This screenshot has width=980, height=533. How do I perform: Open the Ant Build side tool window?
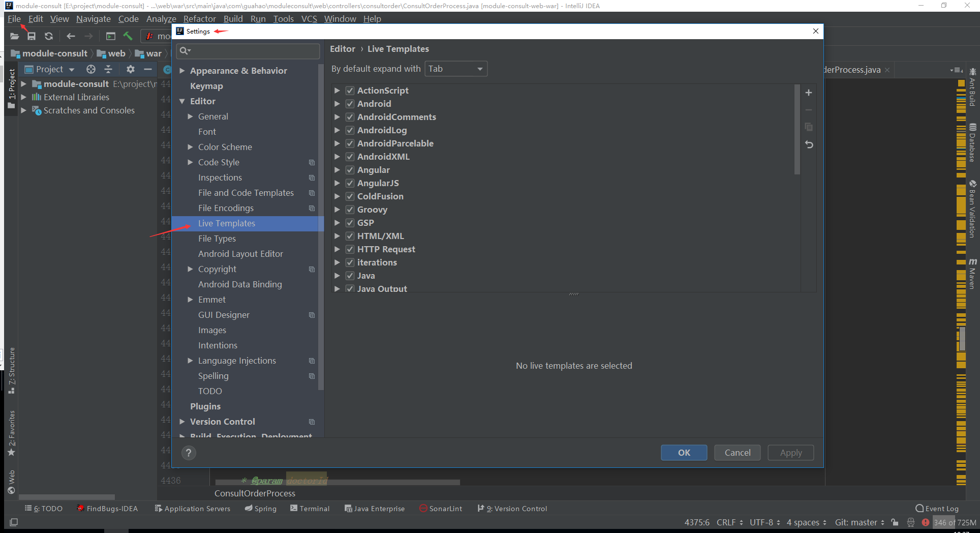972,86
